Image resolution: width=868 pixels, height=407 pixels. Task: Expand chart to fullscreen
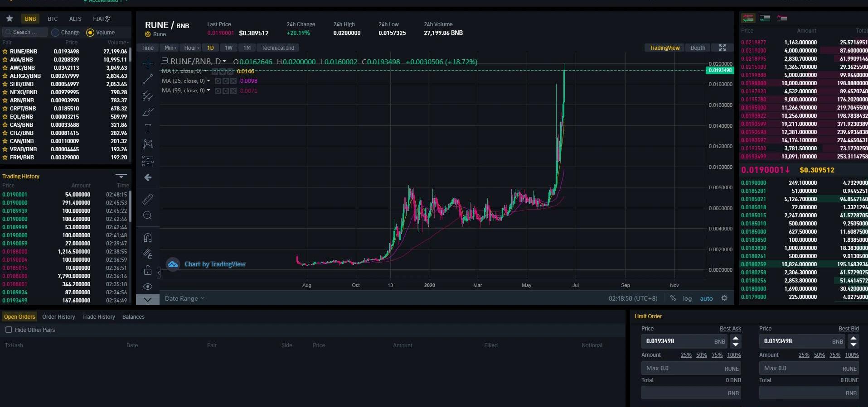pos(723,48)
